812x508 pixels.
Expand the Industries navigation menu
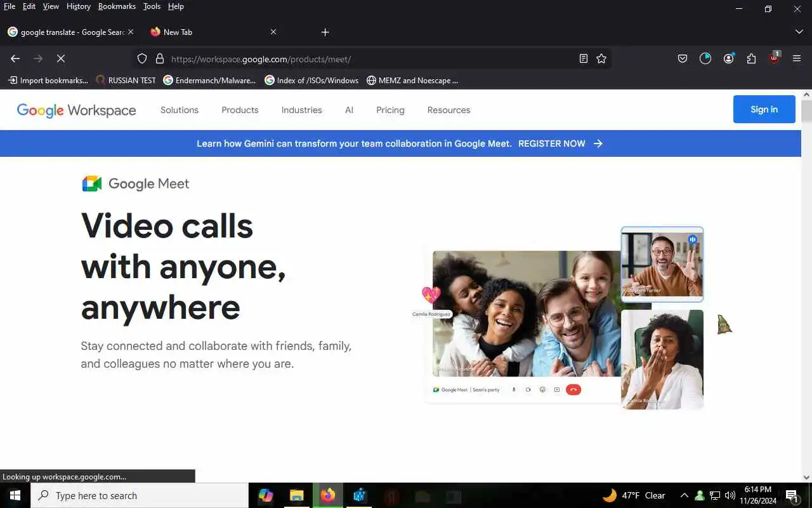302,110
